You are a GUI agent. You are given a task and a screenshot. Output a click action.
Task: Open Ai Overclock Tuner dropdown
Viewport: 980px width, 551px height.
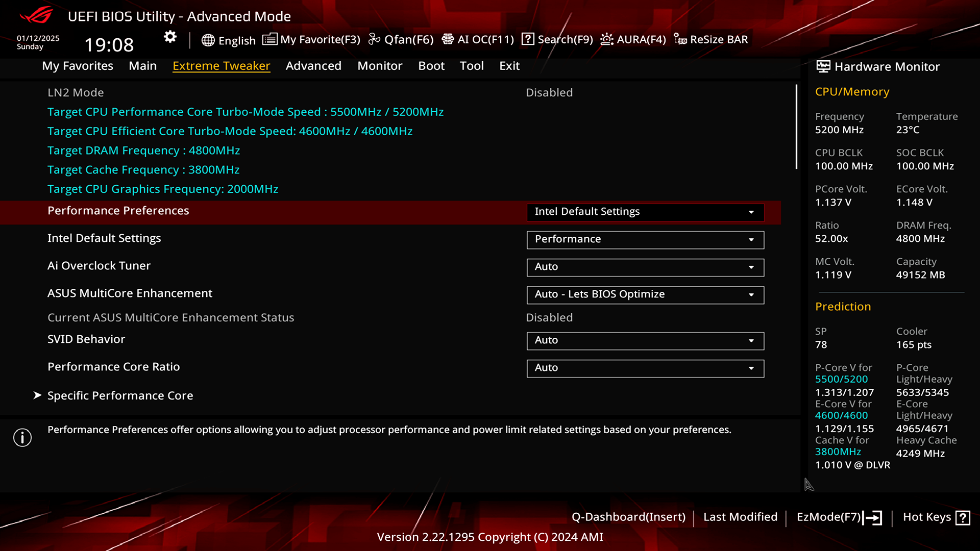645,267
